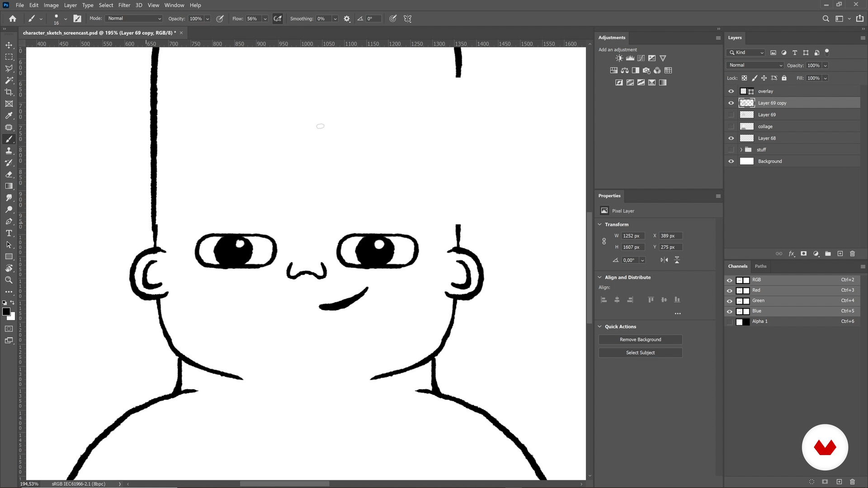Viewport: 868px width, 488px height.
Task: Delete layer using Layers panel trash
Action: tap(852, 254)
